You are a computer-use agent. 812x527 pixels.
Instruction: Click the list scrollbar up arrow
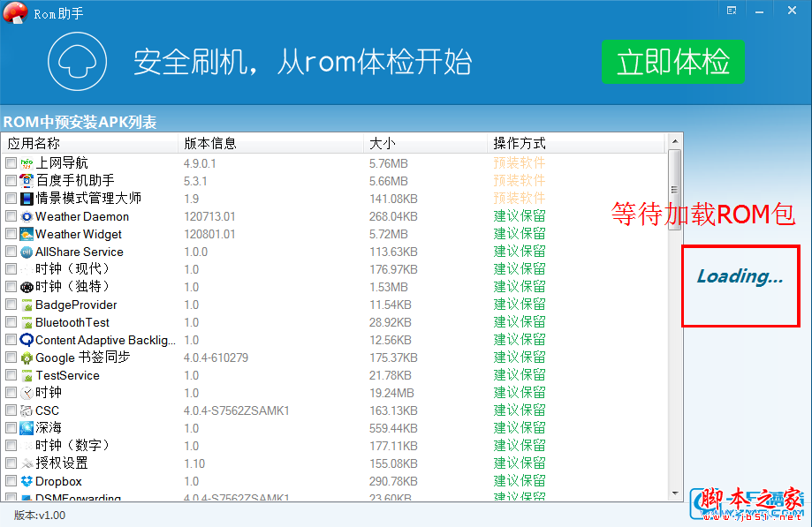pyautogui.click(x=675, y=140)
